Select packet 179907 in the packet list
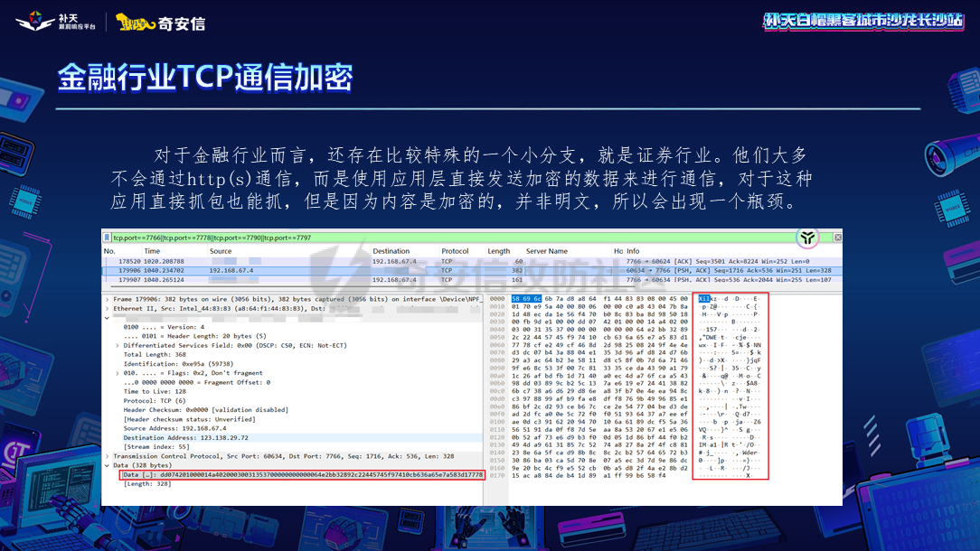 click(x=271, y=280)
